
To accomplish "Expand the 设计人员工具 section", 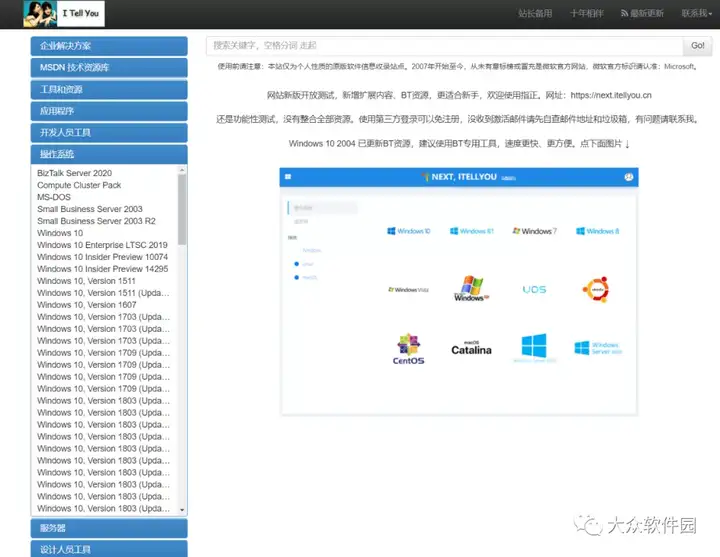I will point(109,549).
